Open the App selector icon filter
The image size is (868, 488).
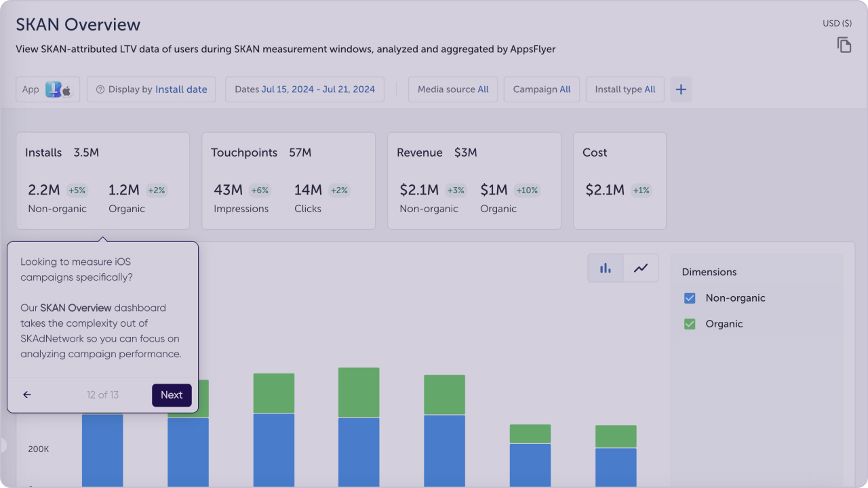(x=47, y=89)
